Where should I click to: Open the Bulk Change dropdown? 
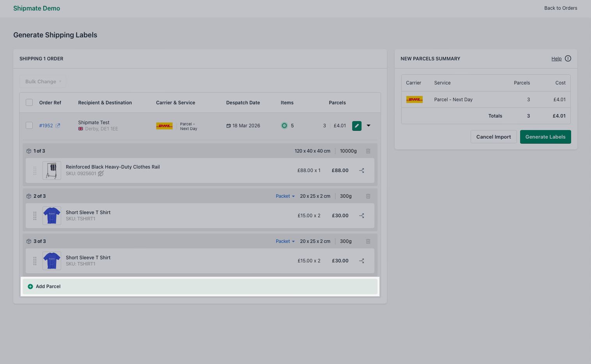coord(42,81)
